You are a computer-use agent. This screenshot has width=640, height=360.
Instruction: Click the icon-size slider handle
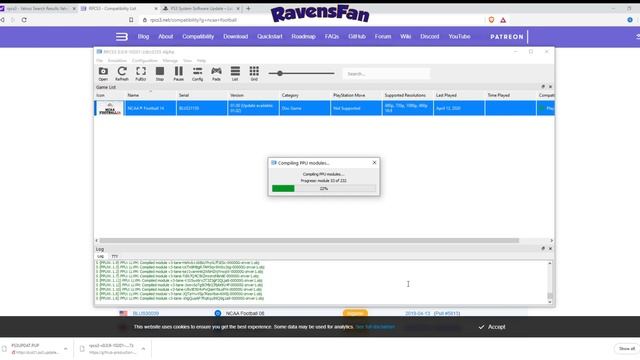[280, 73]
